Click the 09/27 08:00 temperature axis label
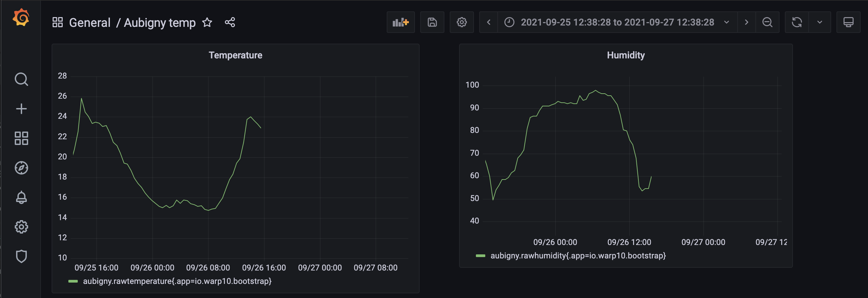 point(375,267)
